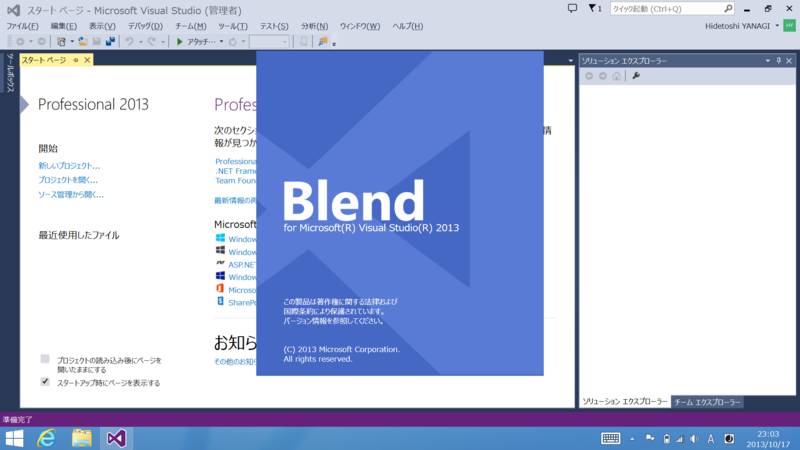Open the Team (チーム) menu
Screen dimensions: 800x450
pos(190,26)
